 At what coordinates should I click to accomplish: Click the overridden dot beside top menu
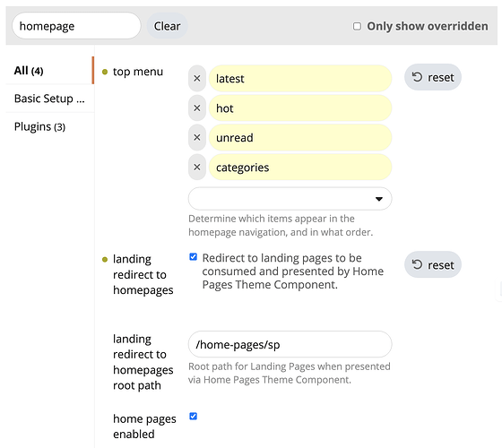[105, 72]
